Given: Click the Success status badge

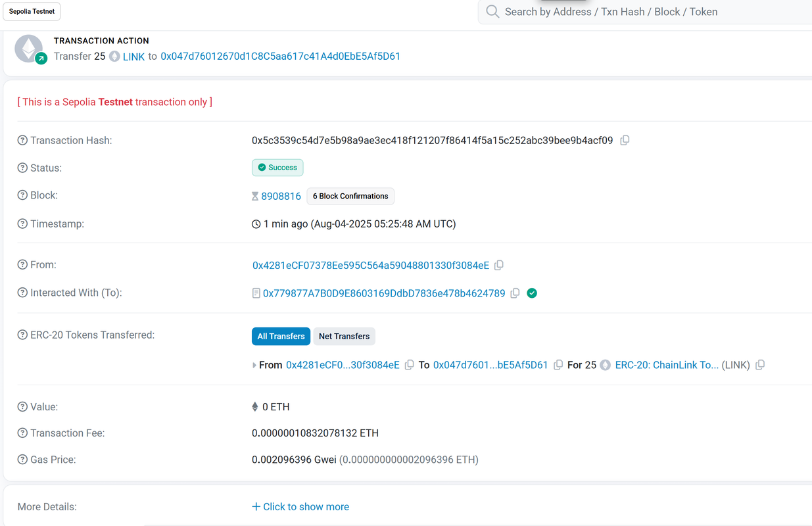Looking at the screenshot, I should pyautogui.click(x=277, y=168).
